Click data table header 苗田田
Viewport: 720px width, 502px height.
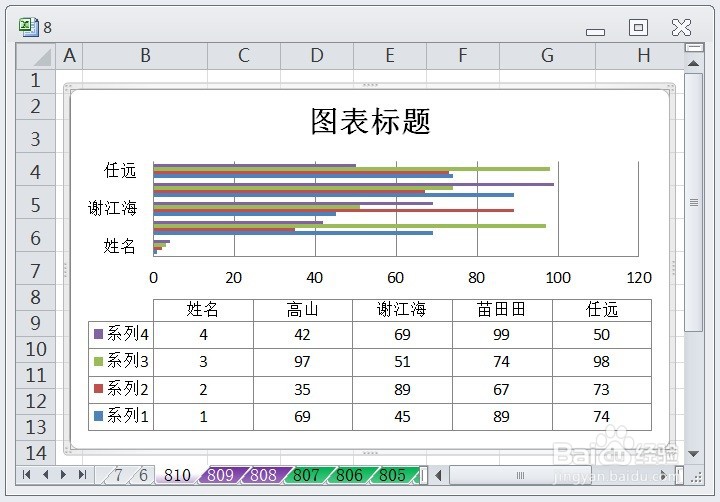(x=501, y=310)
